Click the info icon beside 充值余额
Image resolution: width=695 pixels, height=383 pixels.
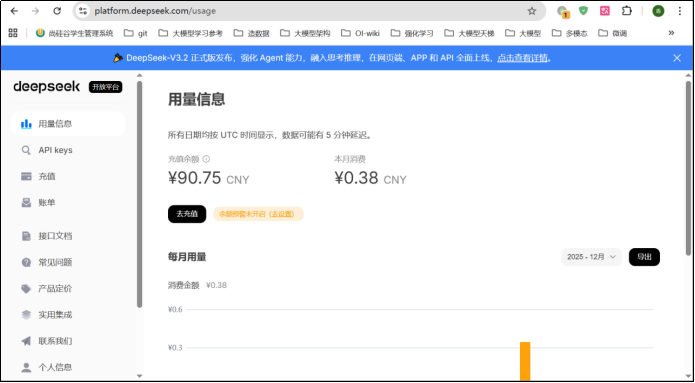(206, 159)
